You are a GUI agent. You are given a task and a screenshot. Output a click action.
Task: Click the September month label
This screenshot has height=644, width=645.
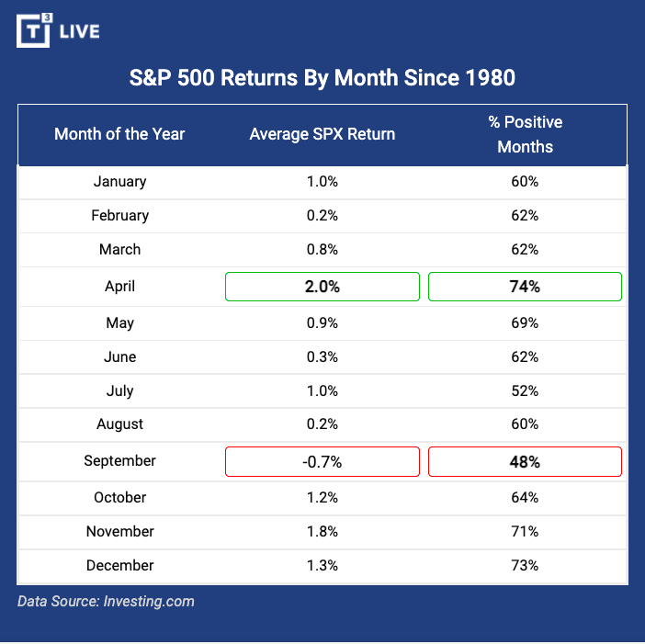coord(119,461)
